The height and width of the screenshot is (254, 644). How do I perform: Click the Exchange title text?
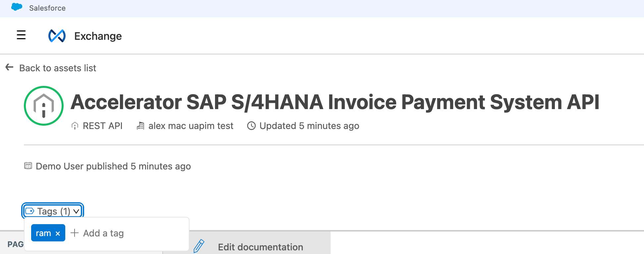coord(98,36)
